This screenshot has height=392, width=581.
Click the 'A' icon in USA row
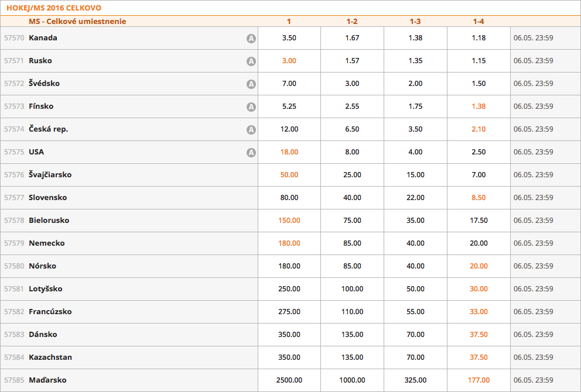point(251,153)
